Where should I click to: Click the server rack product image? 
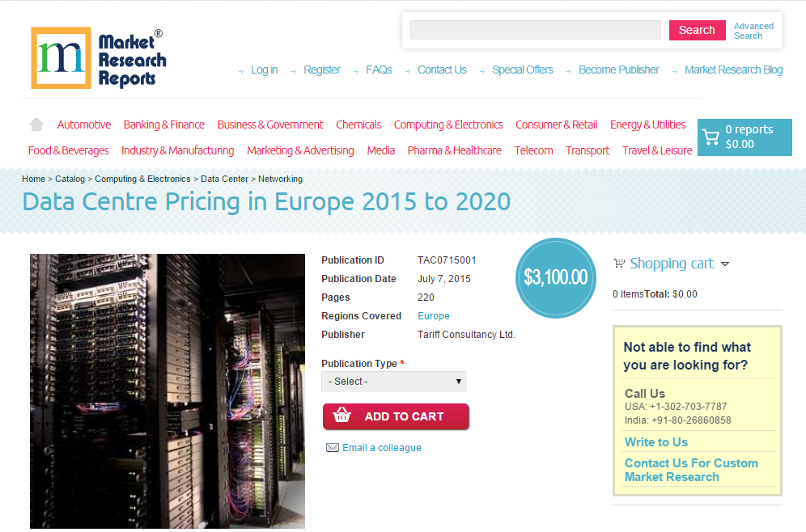[167, 392]
